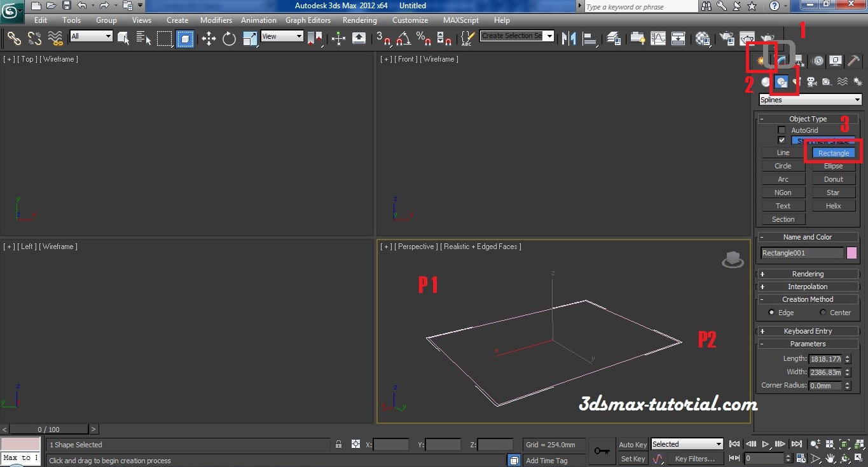Open the Material Editor
868x467 pixels.
pos(701,37)
